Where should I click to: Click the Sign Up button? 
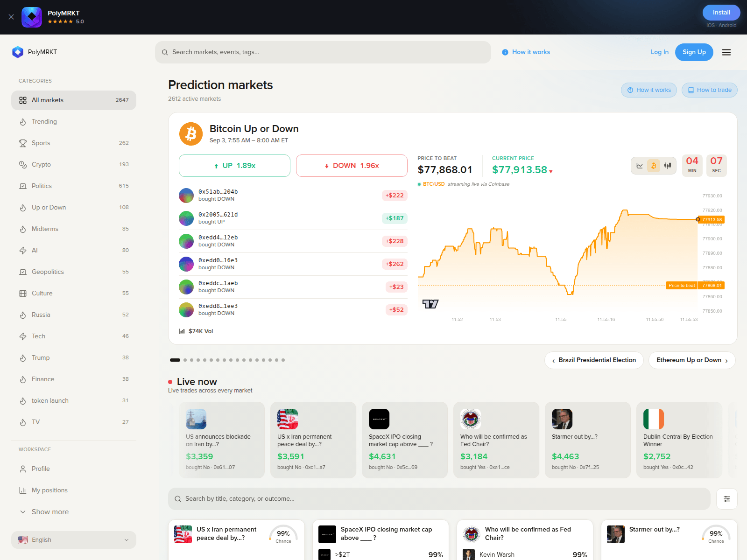click(x=694, y=52)
